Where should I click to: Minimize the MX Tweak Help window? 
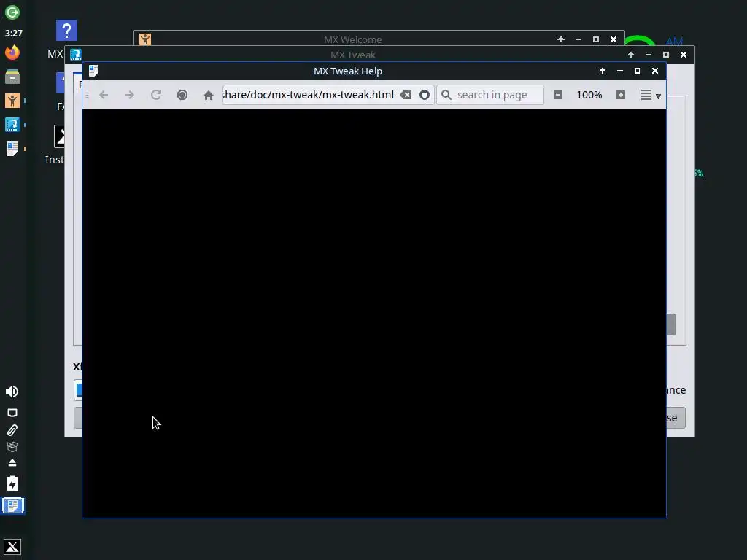click(x=620, y=71)
